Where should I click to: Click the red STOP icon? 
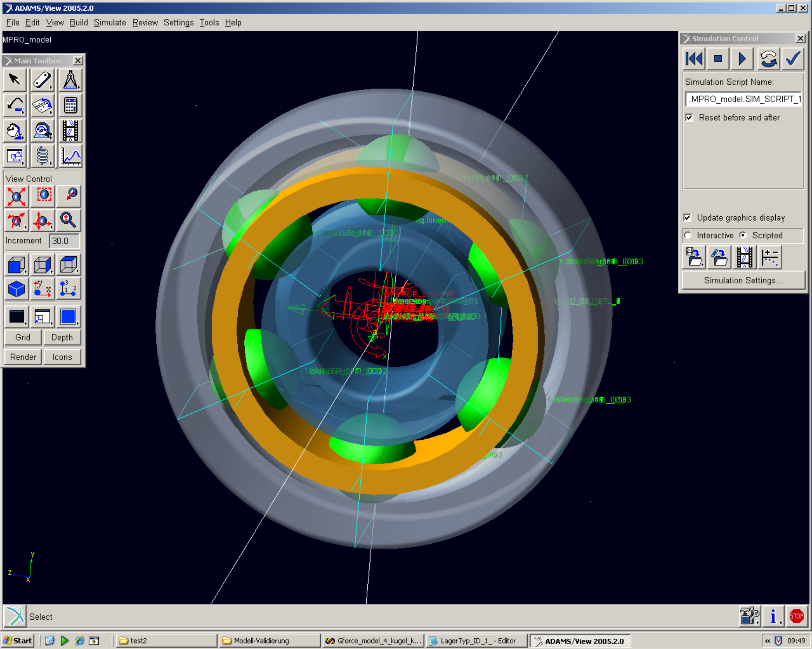[796, 617]
